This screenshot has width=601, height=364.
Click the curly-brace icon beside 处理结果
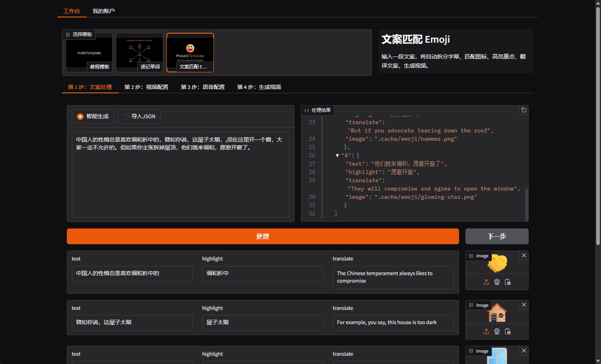307,110
